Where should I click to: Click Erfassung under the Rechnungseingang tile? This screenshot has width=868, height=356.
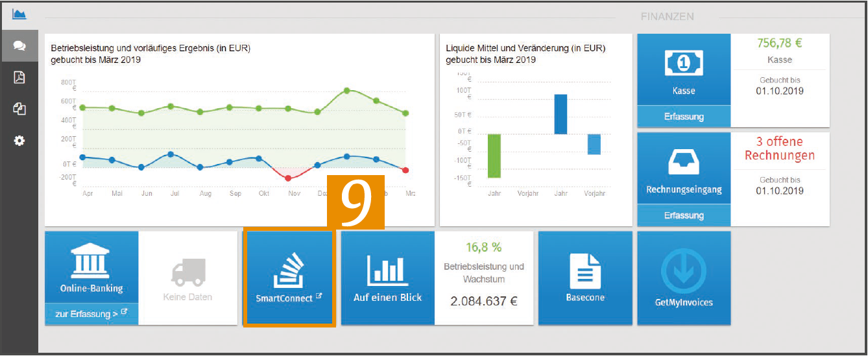point(684,215)
